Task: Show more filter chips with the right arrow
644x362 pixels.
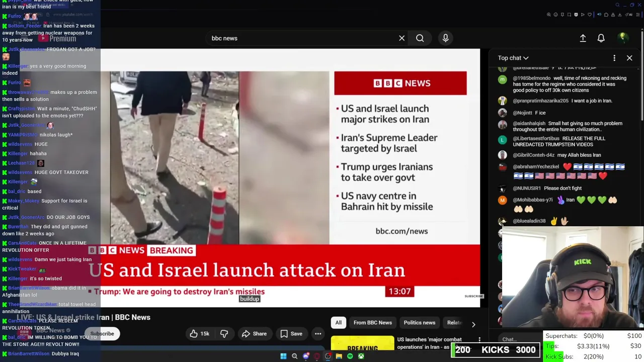Action: pyautogui.click(x=473, y=324)
